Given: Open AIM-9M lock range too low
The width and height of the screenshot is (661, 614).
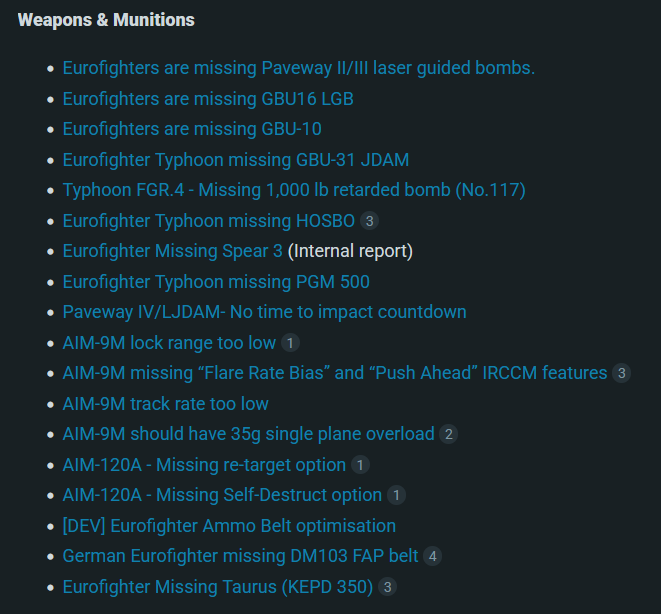Looking at the screenshot, I should (x=168, y=343).
